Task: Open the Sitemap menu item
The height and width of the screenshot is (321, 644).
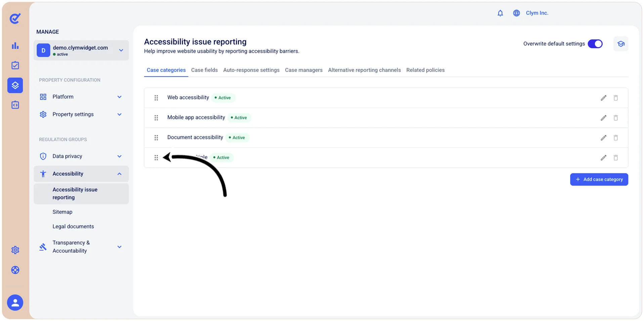Action: (62, 212)
